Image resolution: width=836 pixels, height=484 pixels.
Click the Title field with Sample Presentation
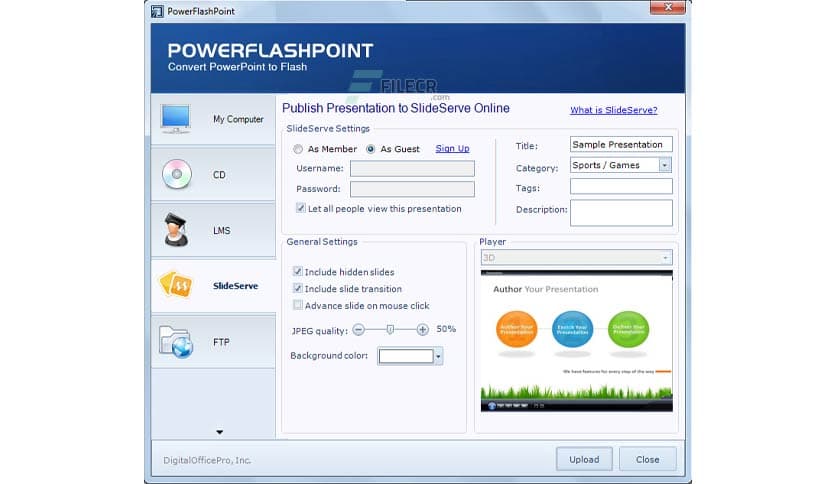[621, 144]
